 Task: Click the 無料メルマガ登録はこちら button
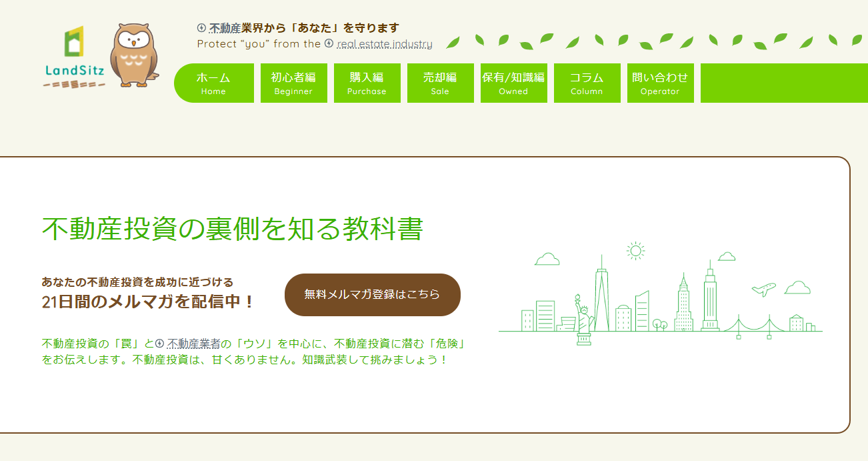[x=373, y=294]
